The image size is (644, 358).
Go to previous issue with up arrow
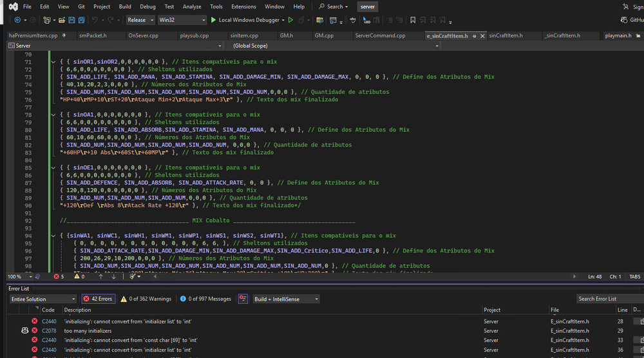[100, 277]
